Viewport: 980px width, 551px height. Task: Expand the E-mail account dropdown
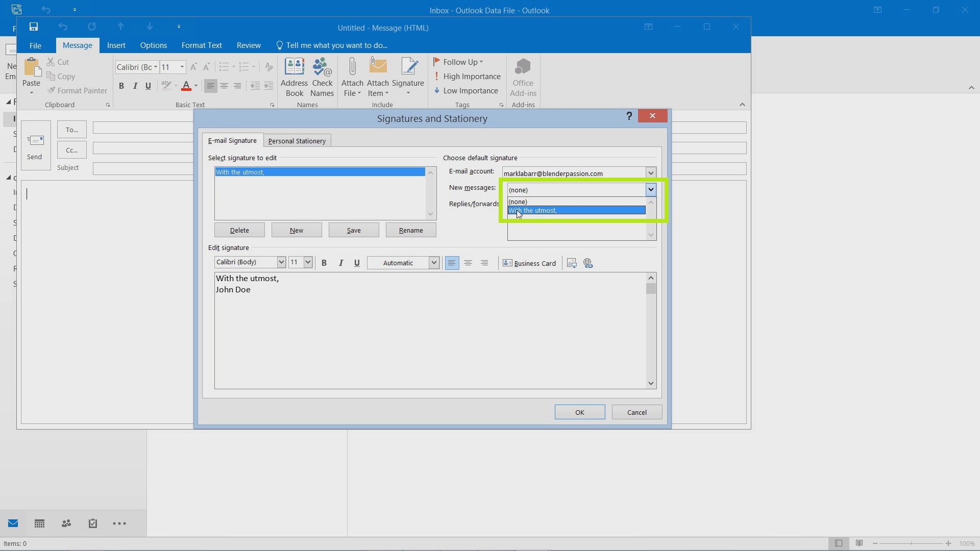click(650, 173)
